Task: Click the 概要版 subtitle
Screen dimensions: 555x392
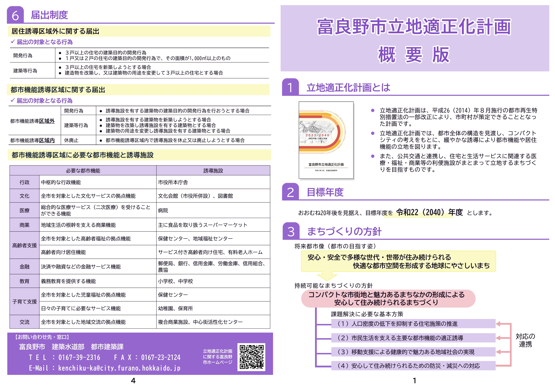Action: (x=414, y=55)
